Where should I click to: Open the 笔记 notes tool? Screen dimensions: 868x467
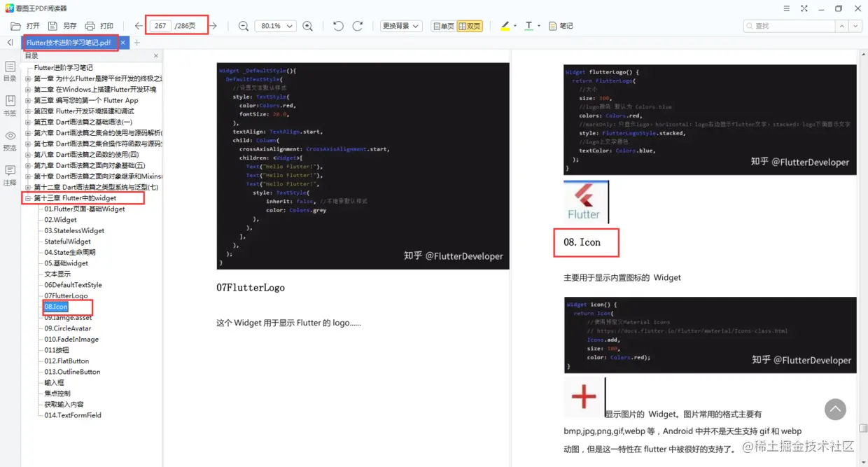tap(561, 26)
